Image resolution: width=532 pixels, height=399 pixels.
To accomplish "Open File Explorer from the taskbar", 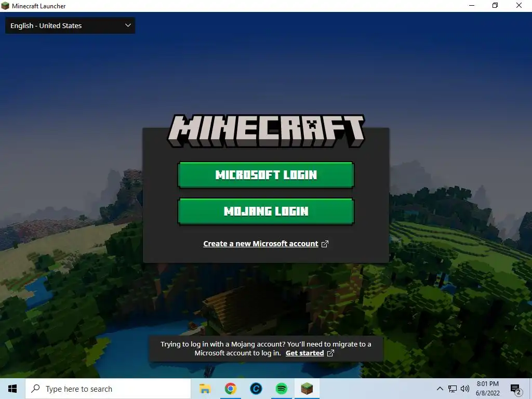I will 205,389.
